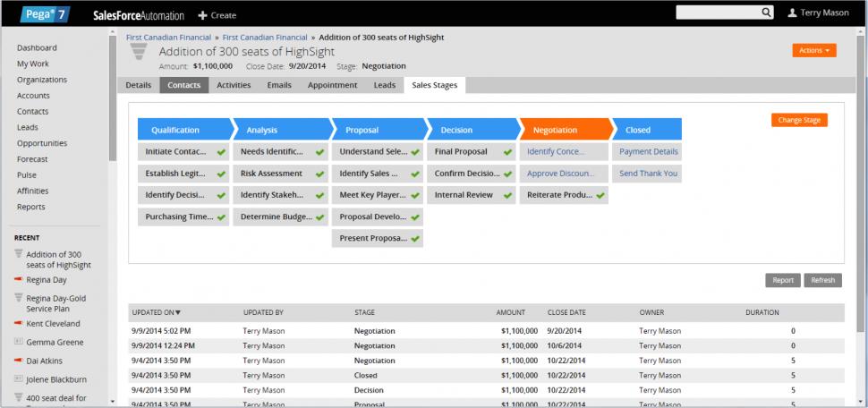This screenshot has width=868, height=408.
Task: Click the first First Canadian Financial breadcrumb
Action: pyautogui.click(x=168, y=38)
